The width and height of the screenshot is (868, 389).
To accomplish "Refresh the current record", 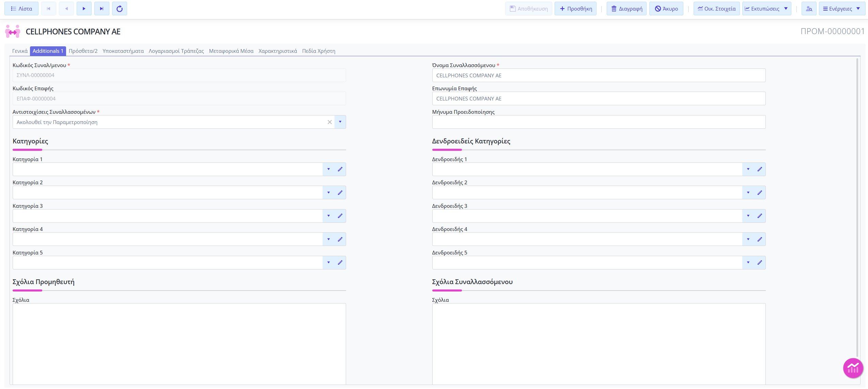I will coord(120,9).
